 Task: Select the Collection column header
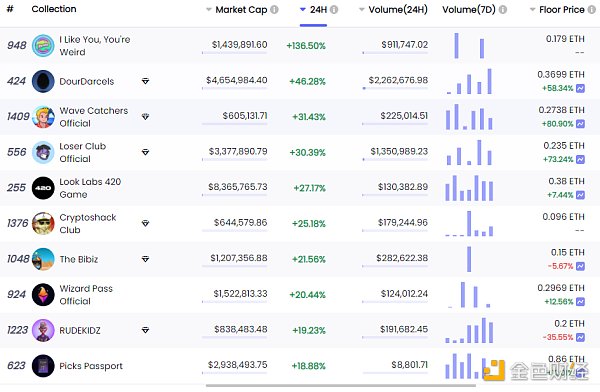54,9
